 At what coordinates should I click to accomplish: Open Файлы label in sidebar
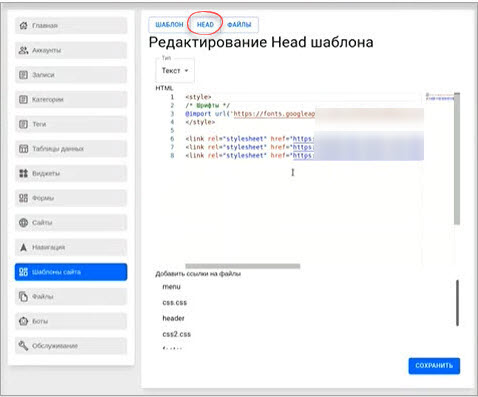coord(43,297)
